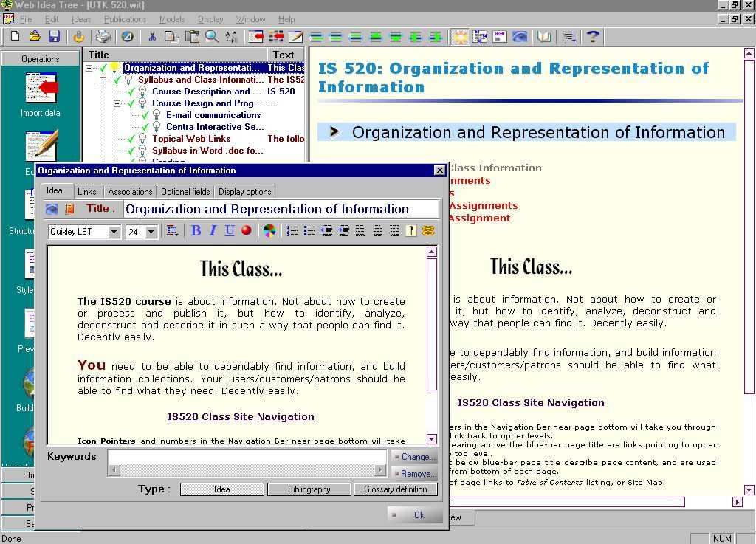Set type to Bibliography
The height and width of the screenshot is (544, 756).
pos(308,489)
